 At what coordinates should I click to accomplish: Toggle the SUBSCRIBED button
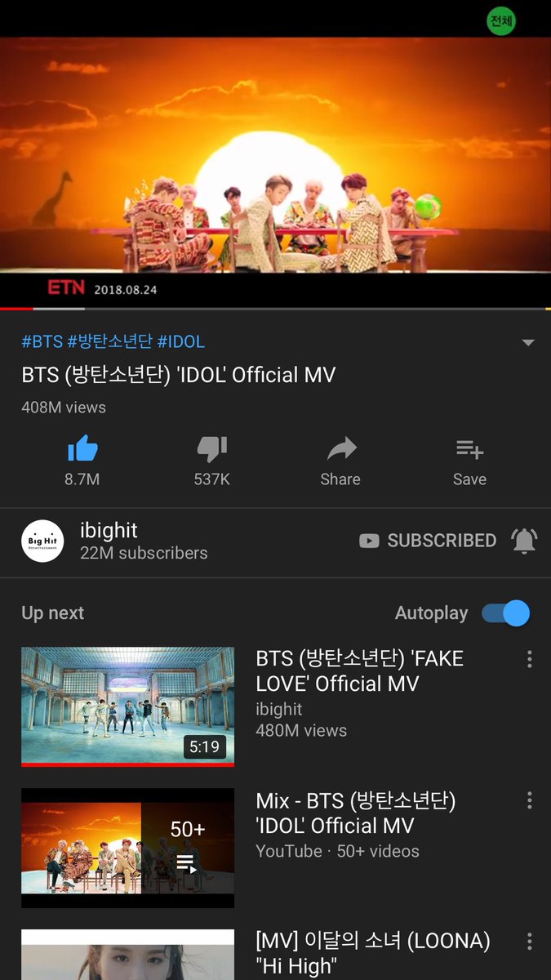tap(428, 541)
